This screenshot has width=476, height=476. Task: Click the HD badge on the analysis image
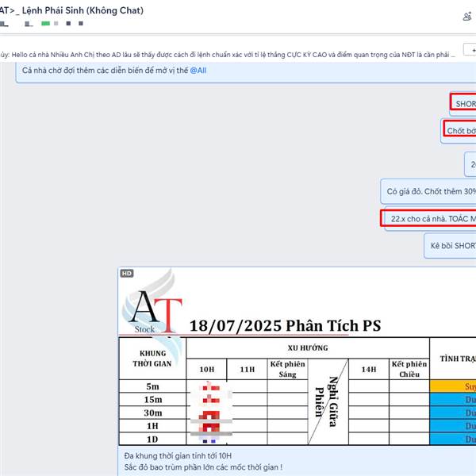(x=127, y=274)
